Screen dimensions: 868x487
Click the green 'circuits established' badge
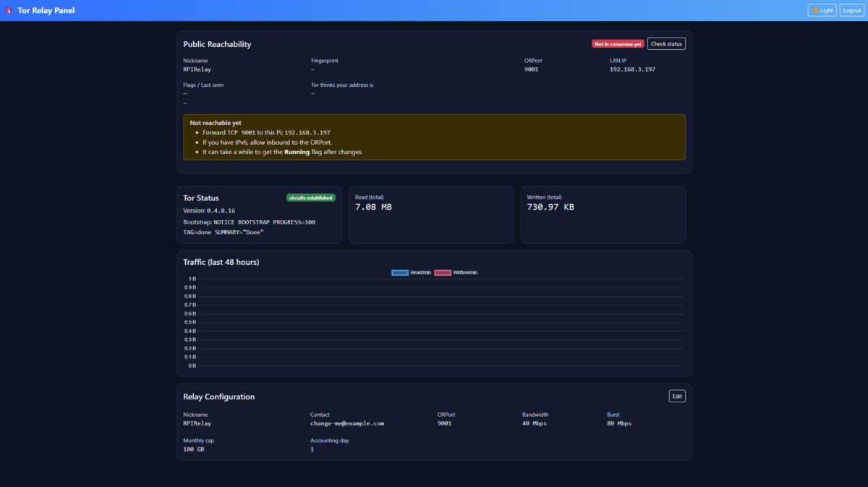(310, 197)
